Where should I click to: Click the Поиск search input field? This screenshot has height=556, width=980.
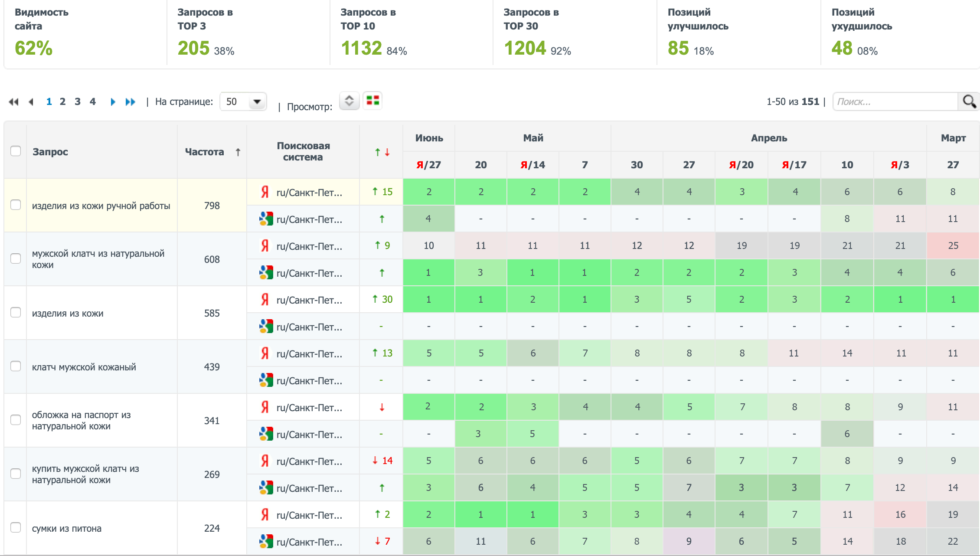point(895,102)
